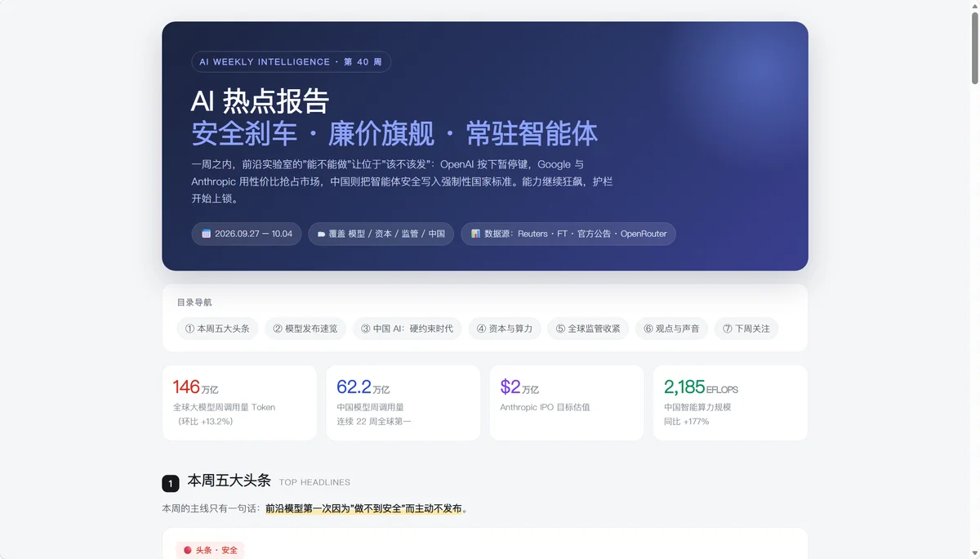Click the hero summary paragraph starting 一周之内
The width and height of the screenshot is (980, 559).
pos(402,181)
